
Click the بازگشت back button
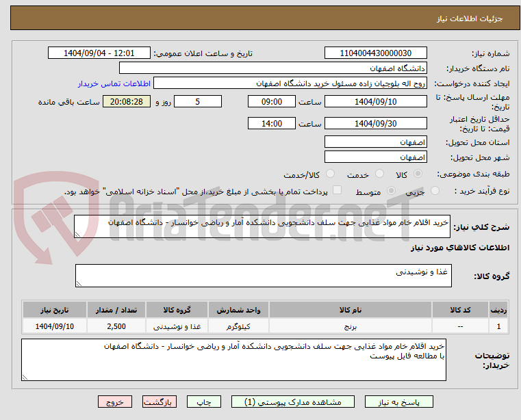tap(159, 402)
